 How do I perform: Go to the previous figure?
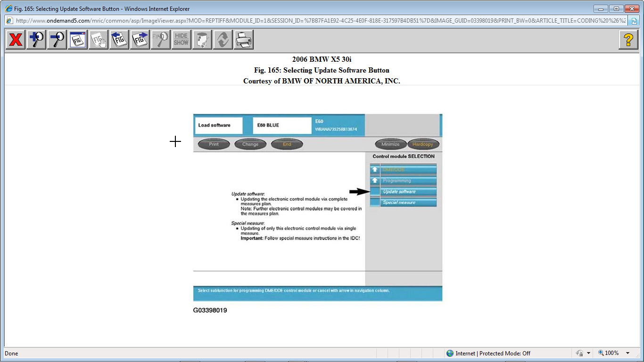click(x=119, y=40)
